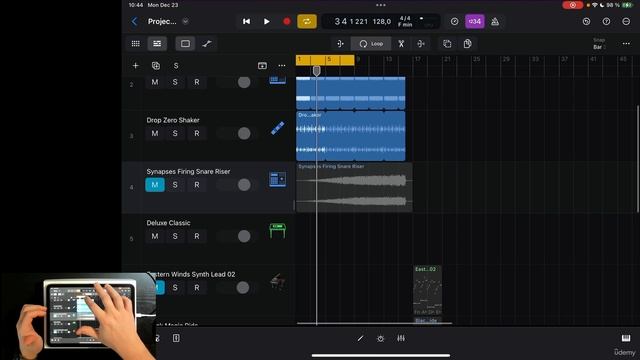Open the tracks area three-dot menu

(626, 44)
